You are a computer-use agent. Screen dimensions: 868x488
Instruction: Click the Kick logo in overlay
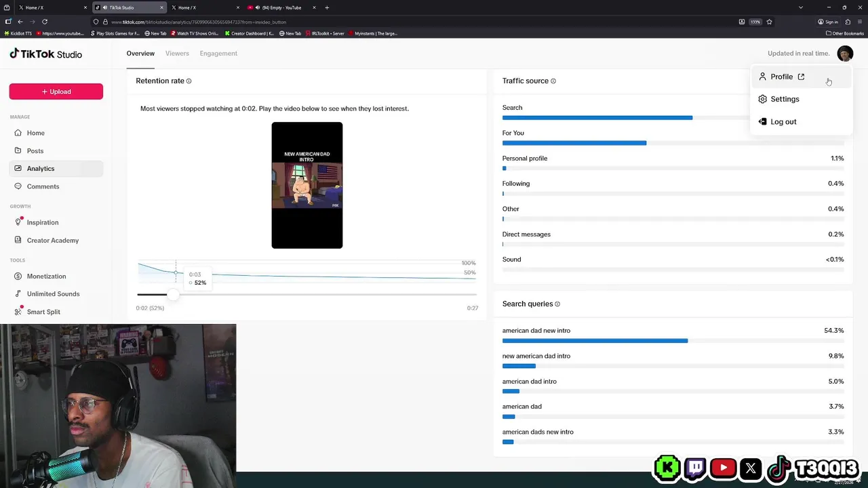pyautogui.click(x=667, y=468)
